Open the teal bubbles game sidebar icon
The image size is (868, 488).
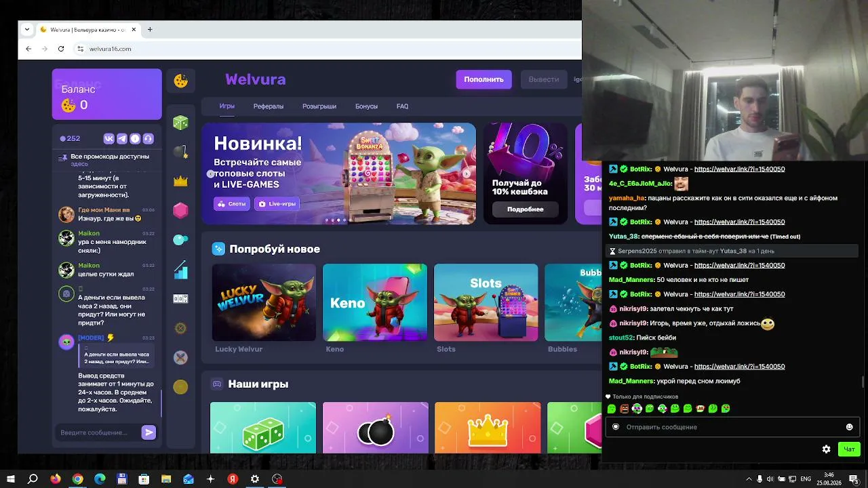pos(180,239)
